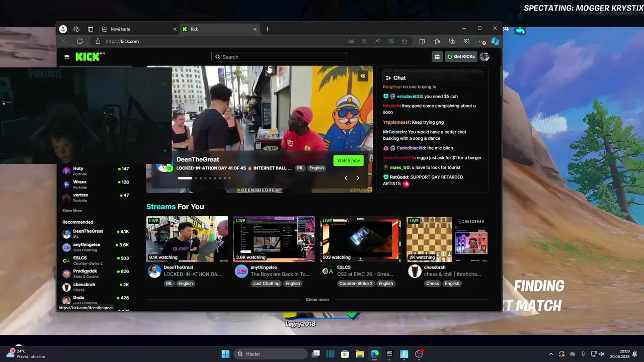
Task: Open the DeenTheGreat live stream thumbnail
Action: click(187, 239)
